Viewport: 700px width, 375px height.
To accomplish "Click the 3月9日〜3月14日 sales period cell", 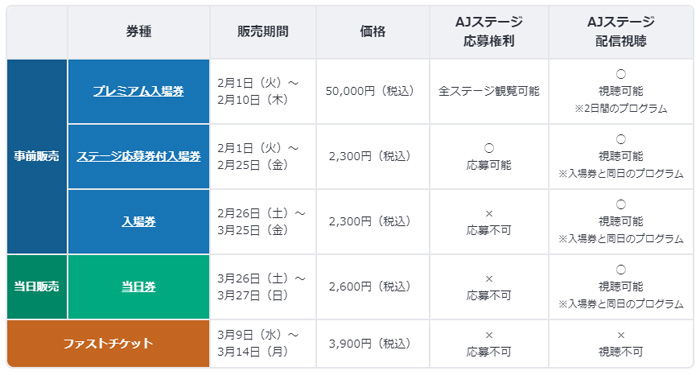I will pos(263,343).
